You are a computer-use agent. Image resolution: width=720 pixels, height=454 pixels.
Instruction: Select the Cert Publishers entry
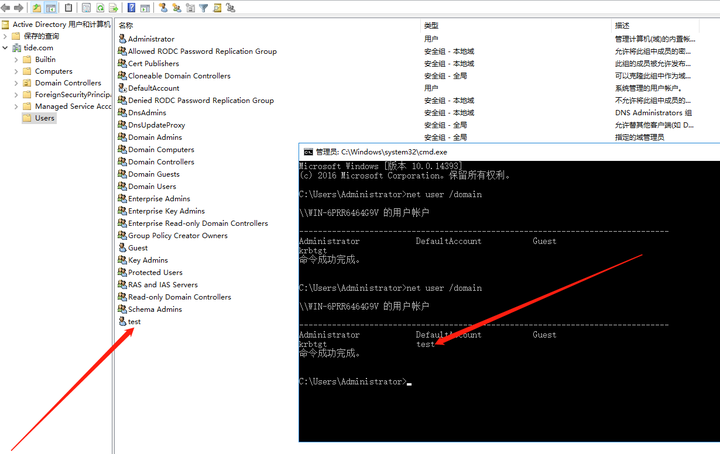(153, 63)
